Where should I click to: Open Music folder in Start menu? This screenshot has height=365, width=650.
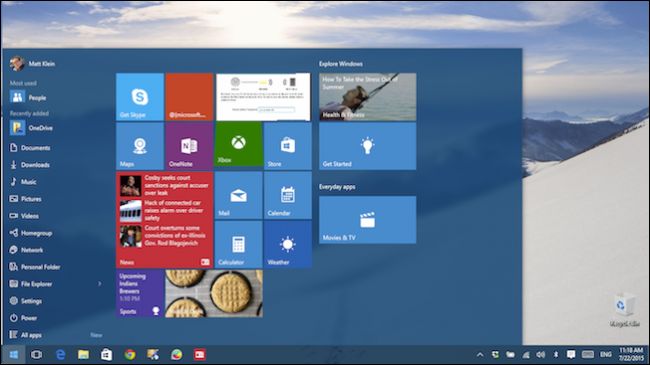23,182
